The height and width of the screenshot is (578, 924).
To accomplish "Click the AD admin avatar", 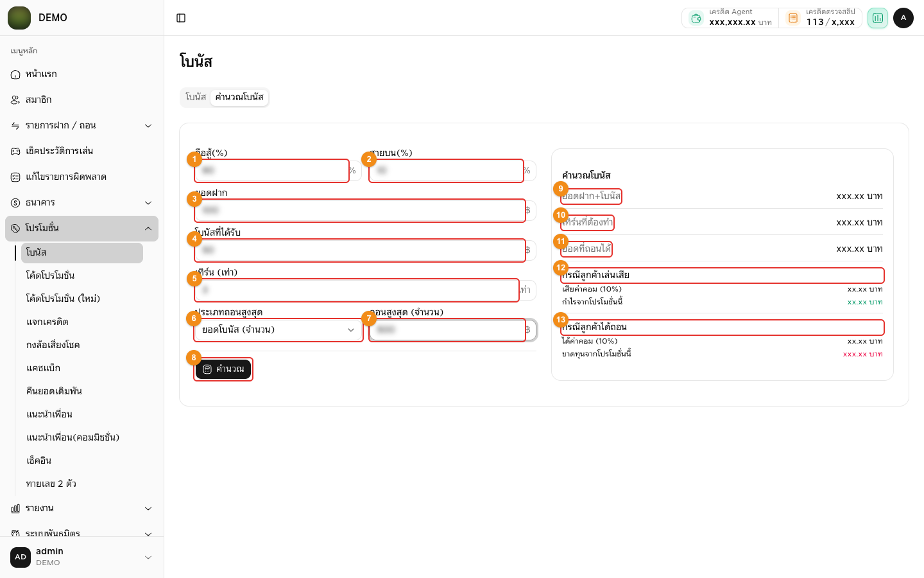I will [21, 557].
